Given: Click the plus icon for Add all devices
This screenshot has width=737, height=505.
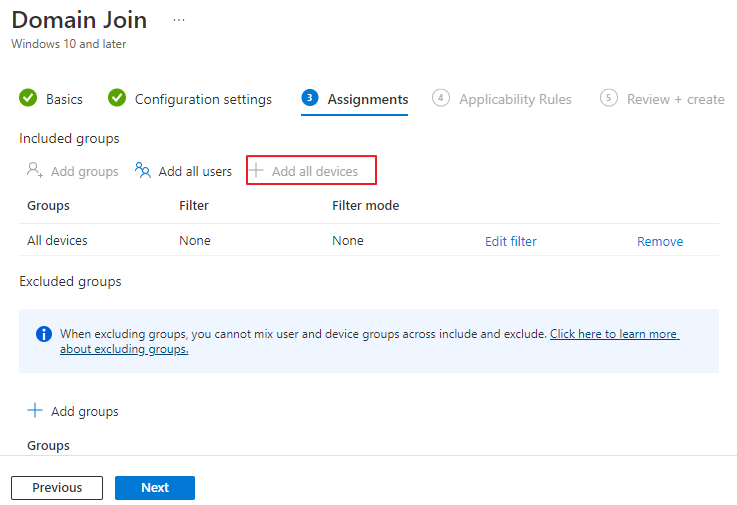Looking at the screenshot, I should (x=256, y=170).
